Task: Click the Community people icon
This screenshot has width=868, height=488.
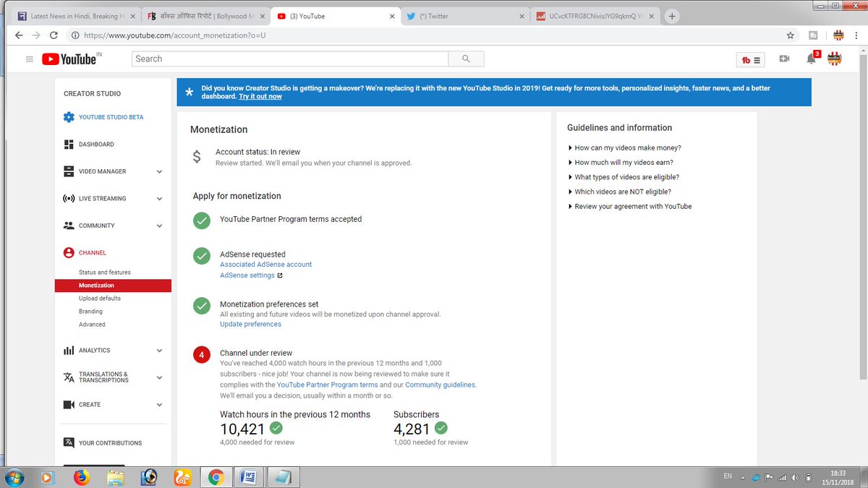Action: coord(69,226)
